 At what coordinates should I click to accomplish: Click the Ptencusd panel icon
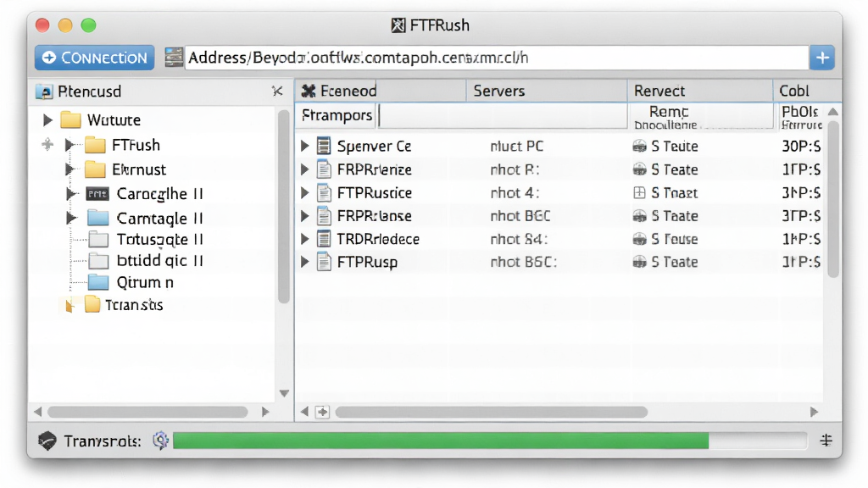[x=44, y=91]
